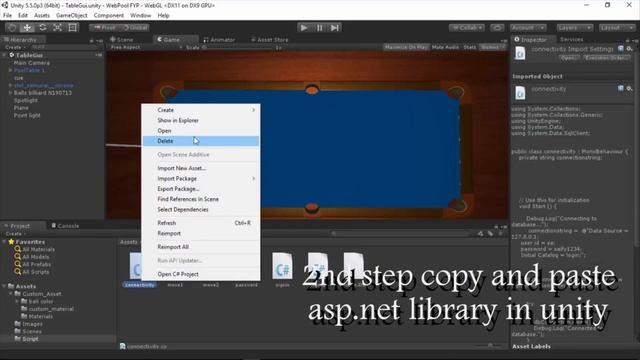Choose Import New Asset from context menu
The height and width of the screenshot is (360, 640).
[200, 168]
